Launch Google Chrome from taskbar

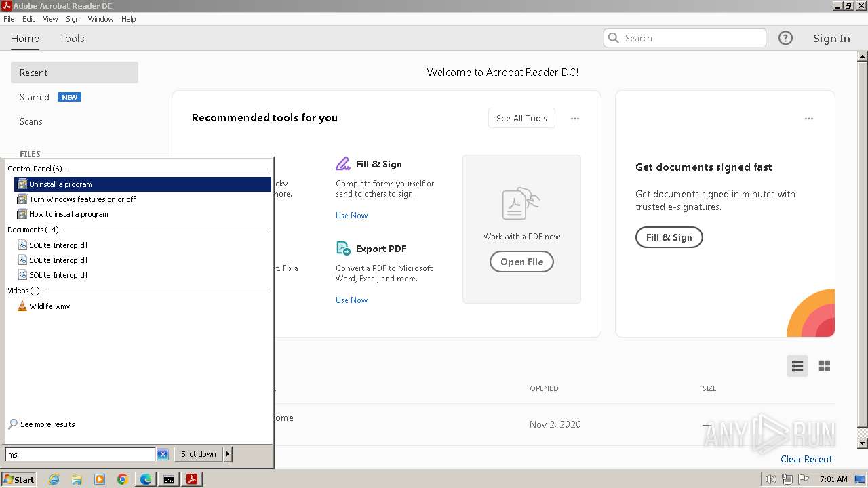(x=123, y=479)
